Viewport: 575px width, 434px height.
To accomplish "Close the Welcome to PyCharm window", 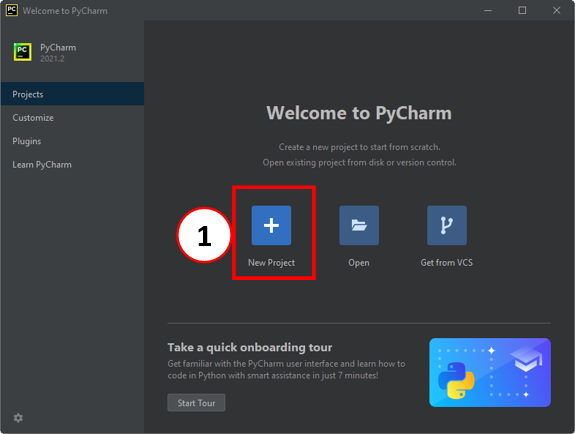I will point(556,10).
